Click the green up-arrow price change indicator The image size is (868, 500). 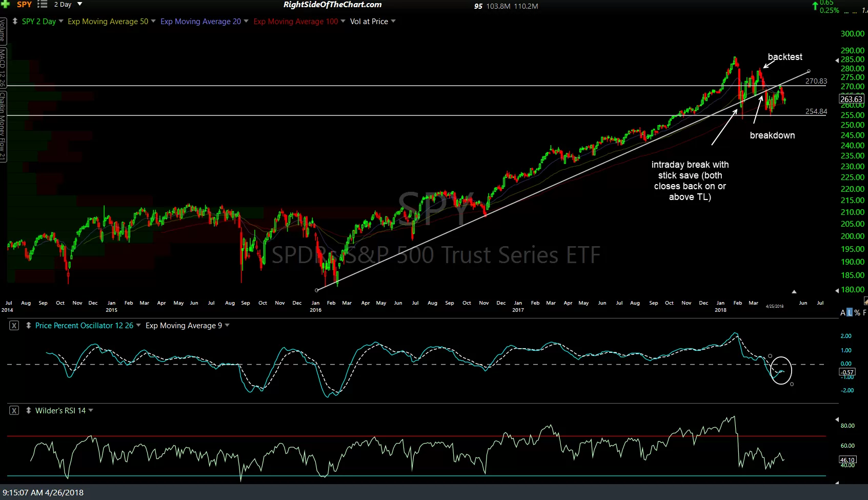pos(815,6)
